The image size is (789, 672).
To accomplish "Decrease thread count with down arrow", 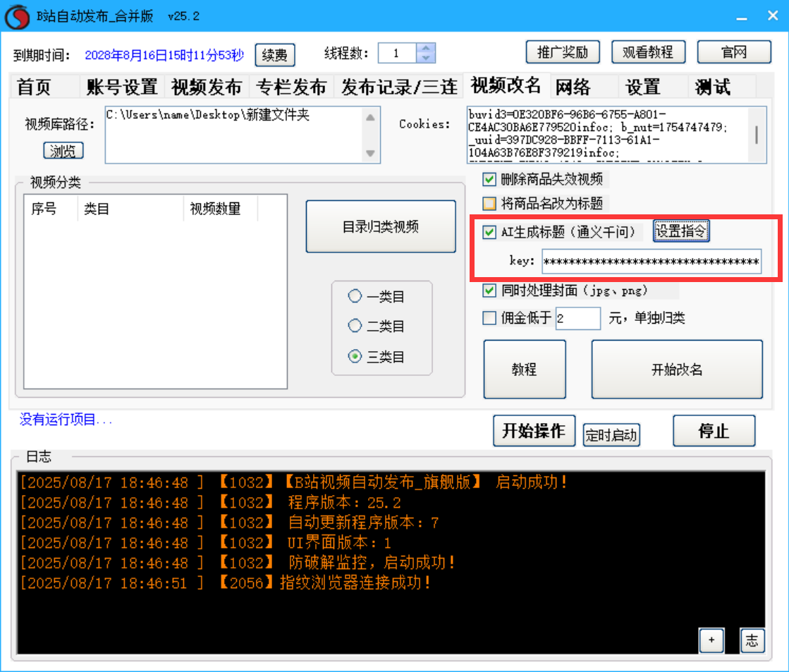I will click(426, 57).
